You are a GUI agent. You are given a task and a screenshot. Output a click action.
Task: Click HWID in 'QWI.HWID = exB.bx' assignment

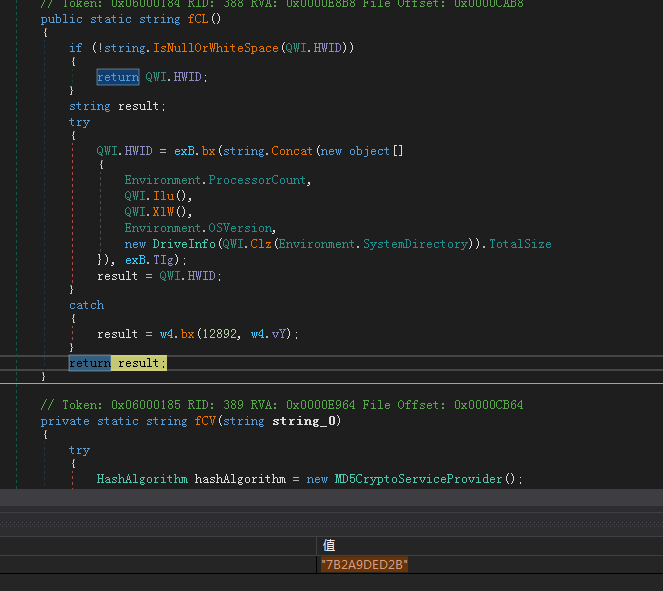[x=138, y=151]
